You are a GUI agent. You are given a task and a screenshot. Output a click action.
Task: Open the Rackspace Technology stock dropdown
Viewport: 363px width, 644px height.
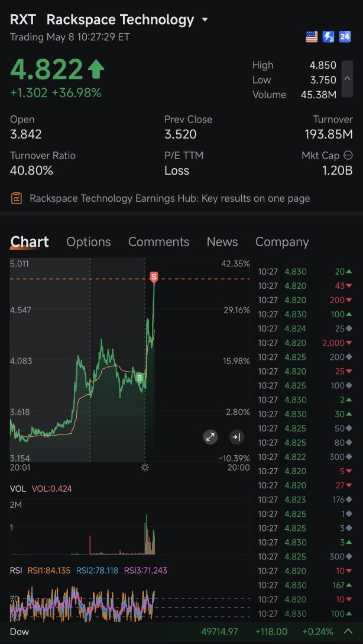pos(205,20)
